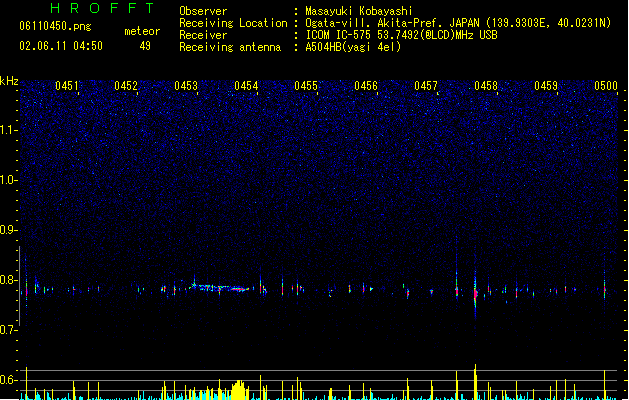Select the file name 06110450.png
This screenshot has width=629, height=400.
(x=55, y=26)
